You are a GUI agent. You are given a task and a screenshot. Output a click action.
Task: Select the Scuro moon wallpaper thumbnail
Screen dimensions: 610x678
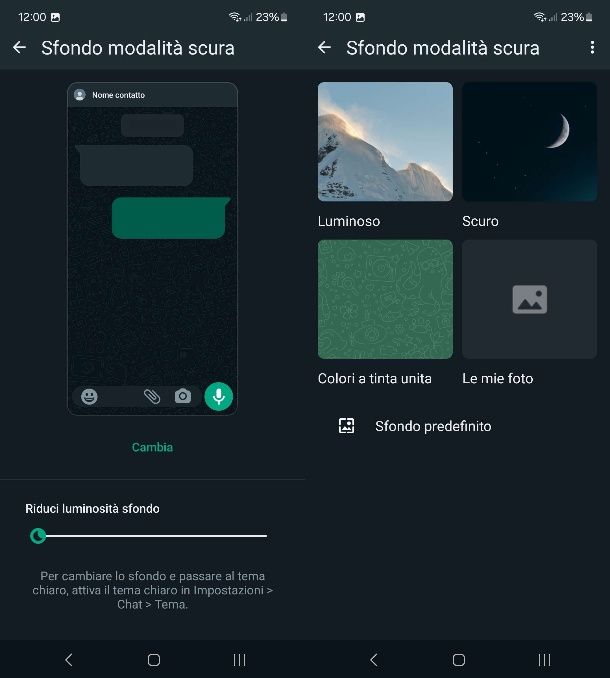tap(530, 142)
